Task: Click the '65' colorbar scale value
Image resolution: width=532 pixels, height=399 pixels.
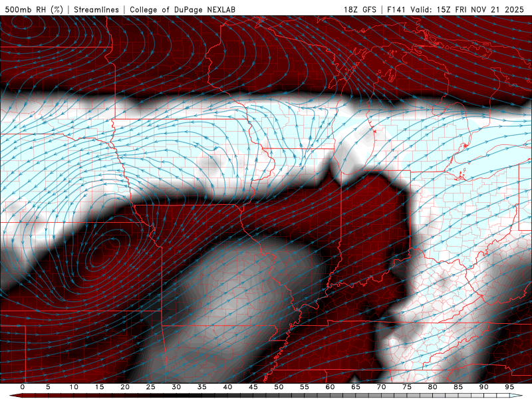Action: click(356, 387)
